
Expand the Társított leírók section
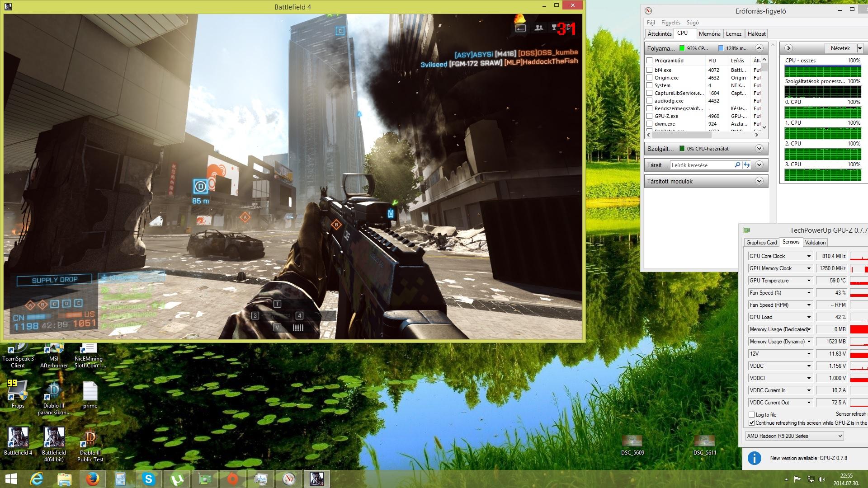tap(759, 165)
